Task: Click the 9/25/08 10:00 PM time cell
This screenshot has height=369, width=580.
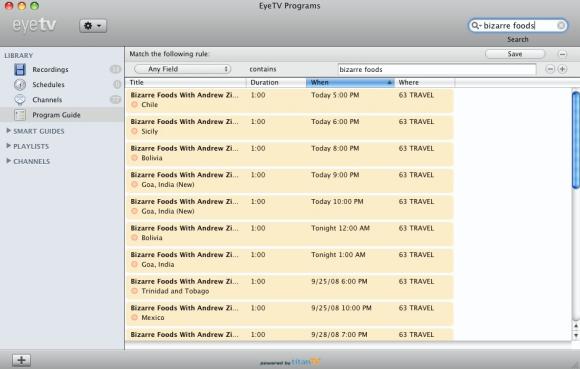Action: point(341,308)
